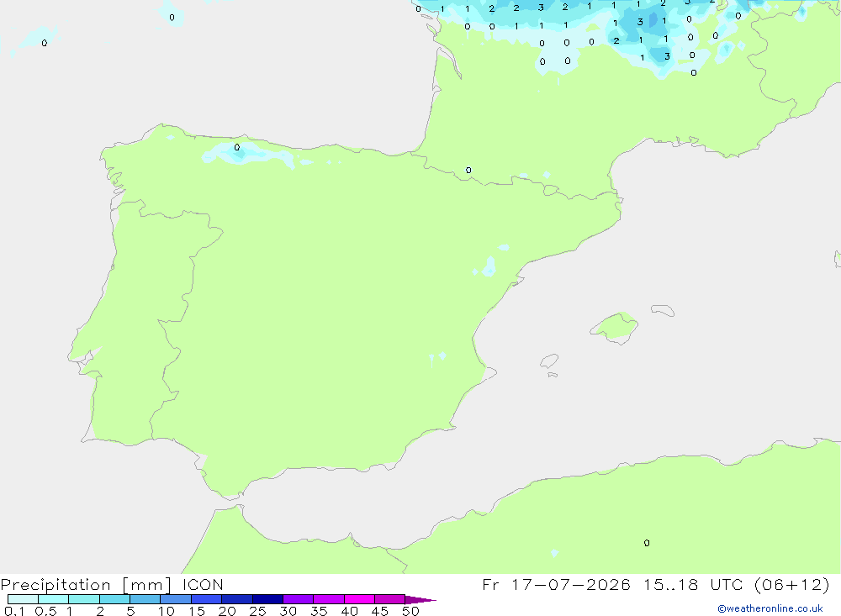841x616 pixels.
Task: Click the 'Fr 17-07-2026' date text
Action: tap(556, 584)
